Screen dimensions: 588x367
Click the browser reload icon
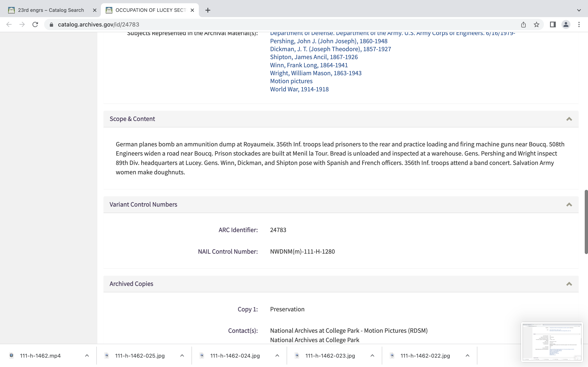click(35, 24)
